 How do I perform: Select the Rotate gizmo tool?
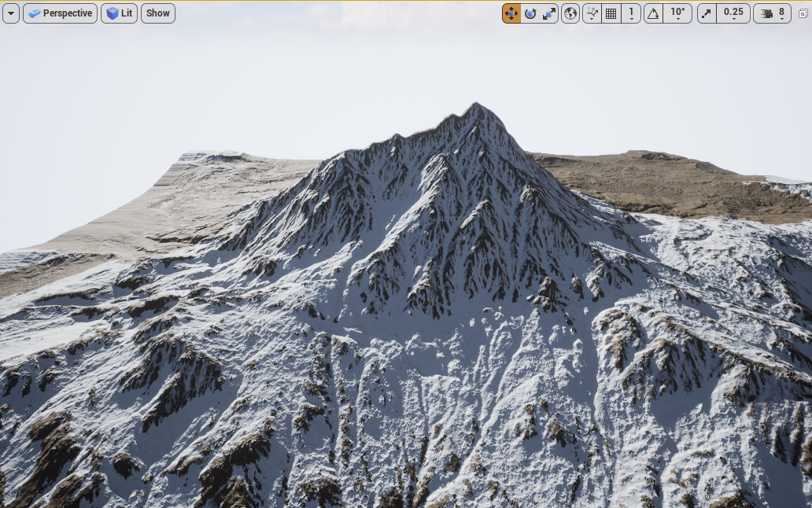(530, 13)
